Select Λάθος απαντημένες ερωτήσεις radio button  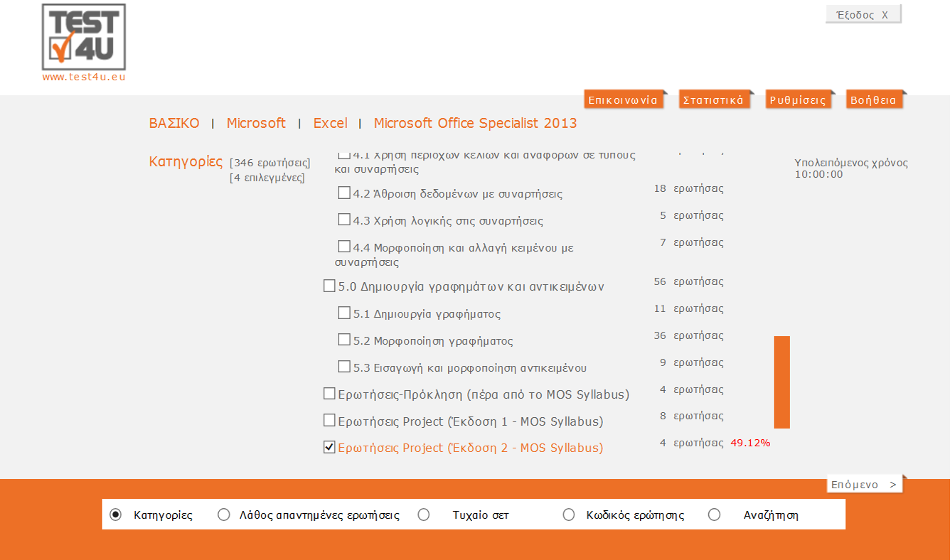point(224,515)
